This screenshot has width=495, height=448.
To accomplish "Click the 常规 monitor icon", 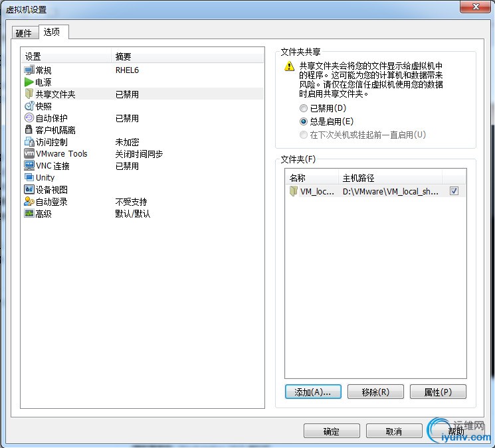I will (29, 70).
